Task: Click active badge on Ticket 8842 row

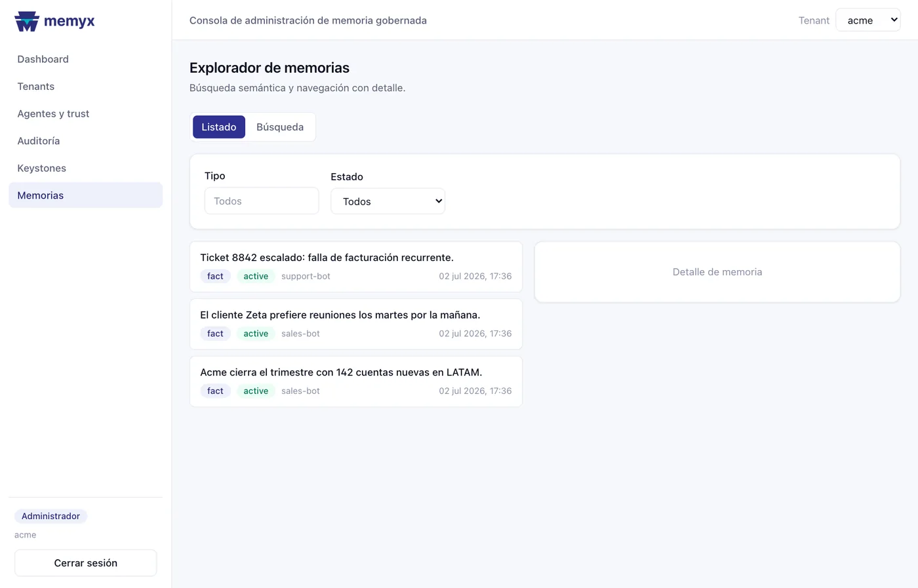Action: (x=256, y=276)
